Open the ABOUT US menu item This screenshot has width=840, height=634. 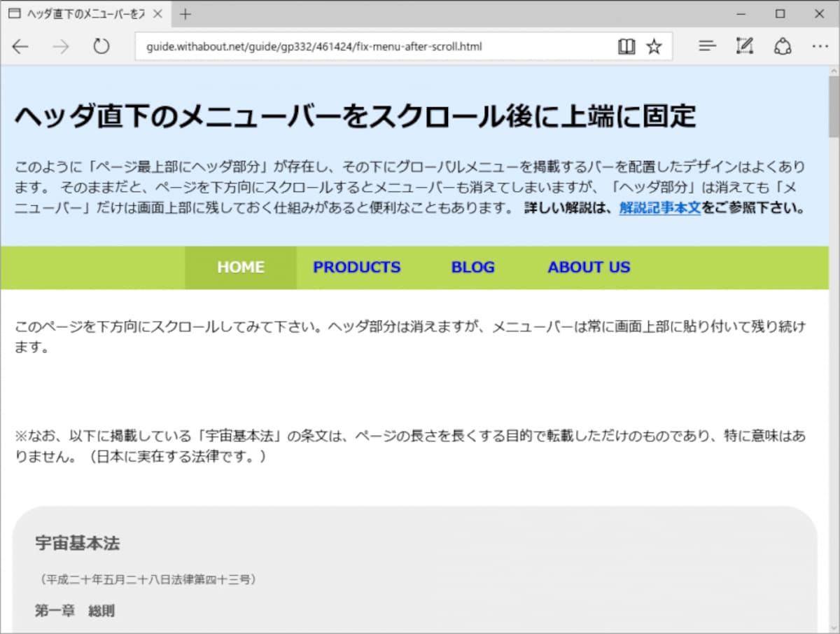tap(589, 268)
